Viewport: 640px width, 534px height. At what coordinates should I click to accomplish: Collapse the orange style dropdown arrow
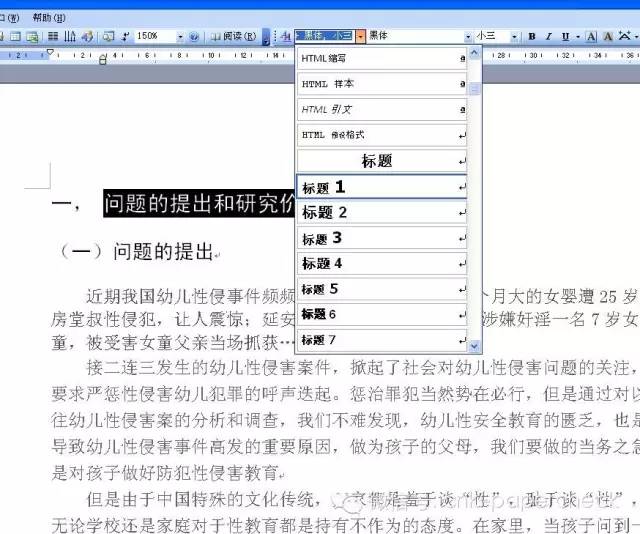click(x=360, y=36)
